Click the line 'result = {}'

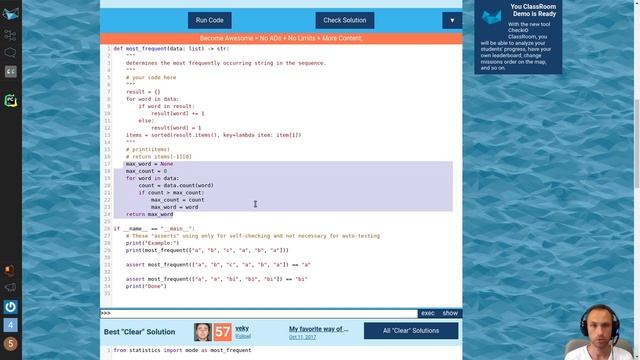click(x=143, y=92)
